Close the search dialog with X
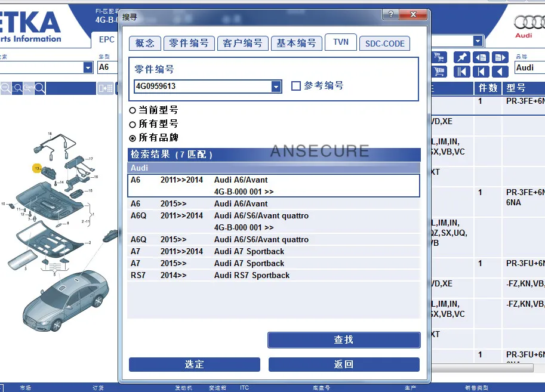The height and width of the screenshot is (392, 545). click(413, 14)
